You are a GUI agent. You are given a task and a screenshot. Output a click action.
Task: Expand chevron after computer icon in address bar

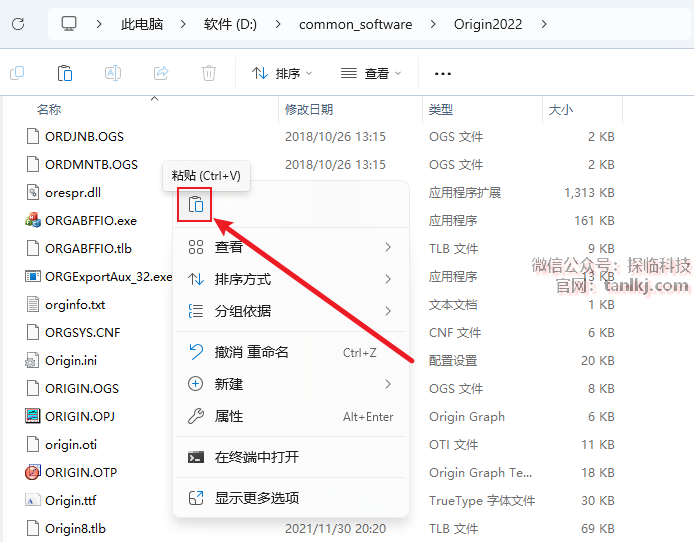click(99, 24)
